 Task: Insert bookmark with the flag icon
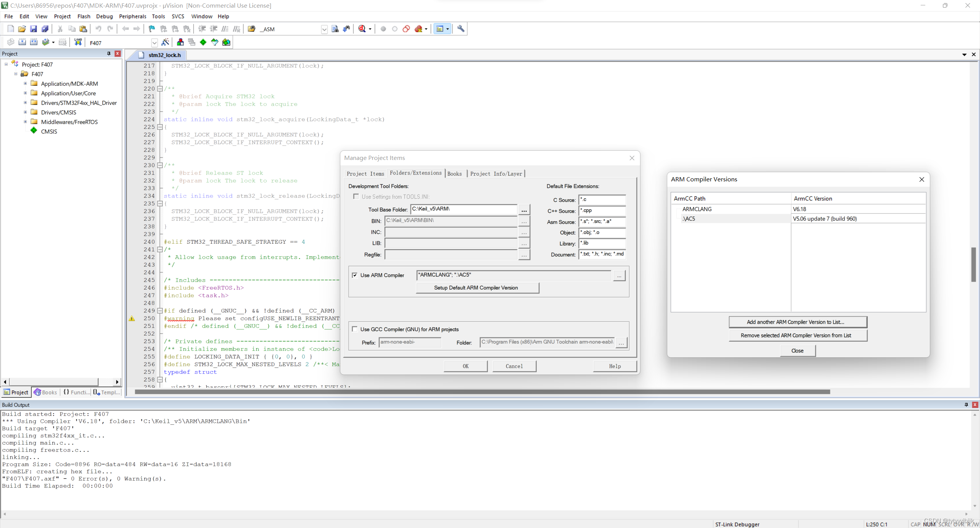[152, 29]
